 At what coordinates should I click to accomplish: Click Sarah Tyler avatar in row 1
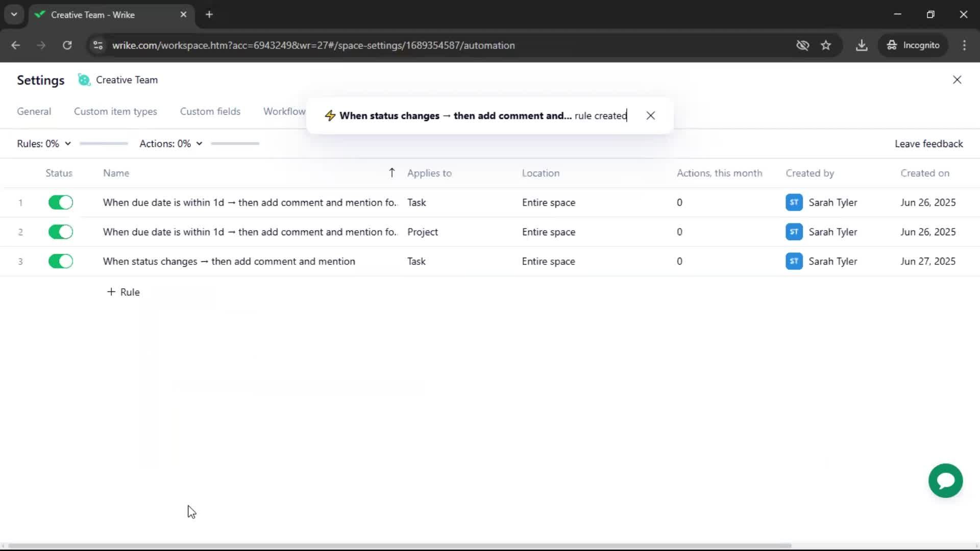point(794,203)
